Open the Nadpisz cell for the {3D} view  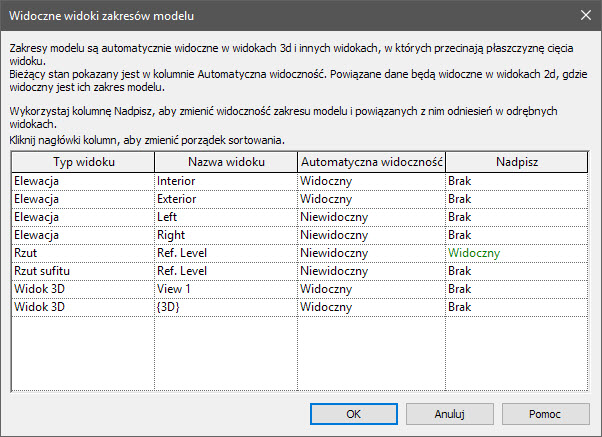click(517, 307)
